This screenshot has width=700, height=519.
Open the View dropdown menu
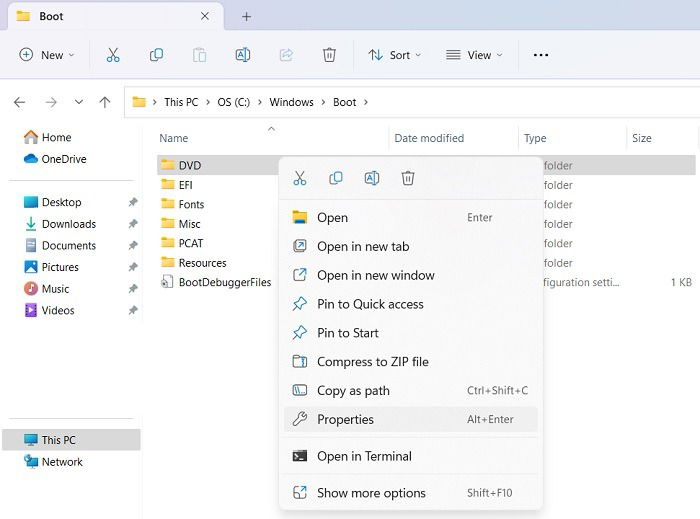[x=474, y=55]
